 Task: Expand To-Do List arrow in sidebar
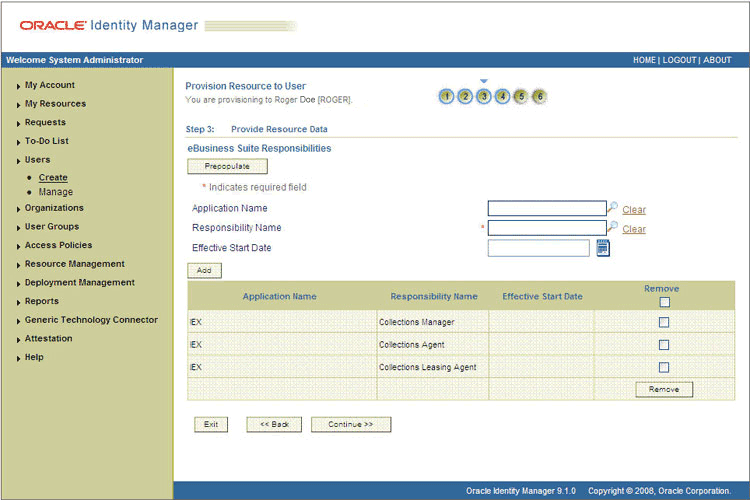coord(18,142)
